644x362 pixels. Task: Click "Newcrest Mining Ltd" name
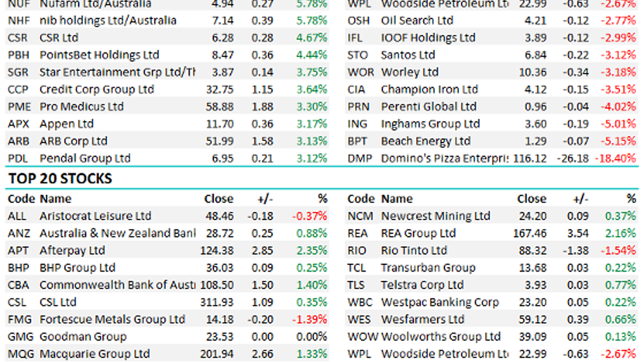coord(435,217)
